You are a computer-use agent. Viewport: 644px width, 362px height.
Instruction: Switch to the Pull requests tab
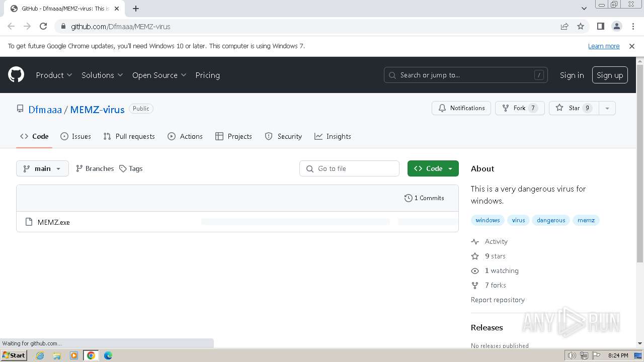pos(129,136)
